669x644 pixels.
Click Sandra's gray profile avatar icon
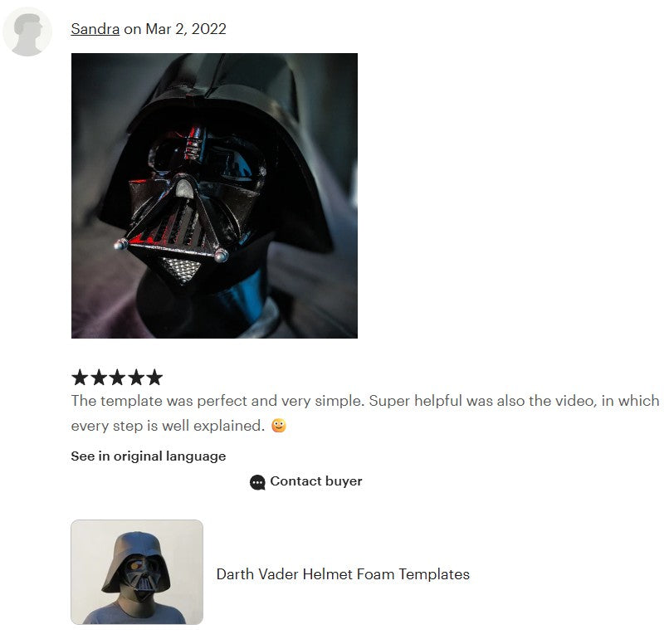27,32
